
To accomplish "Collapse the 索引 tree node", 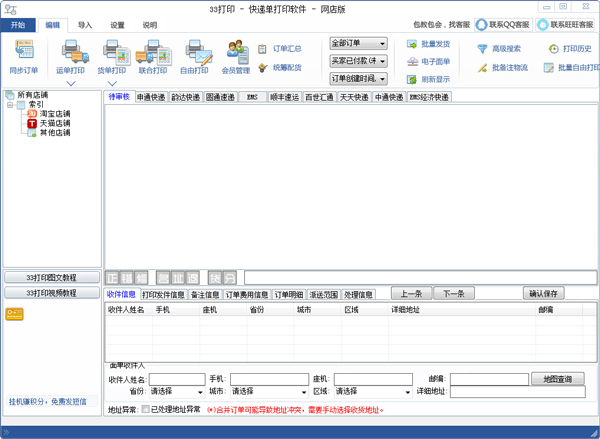I will point(10,104).
